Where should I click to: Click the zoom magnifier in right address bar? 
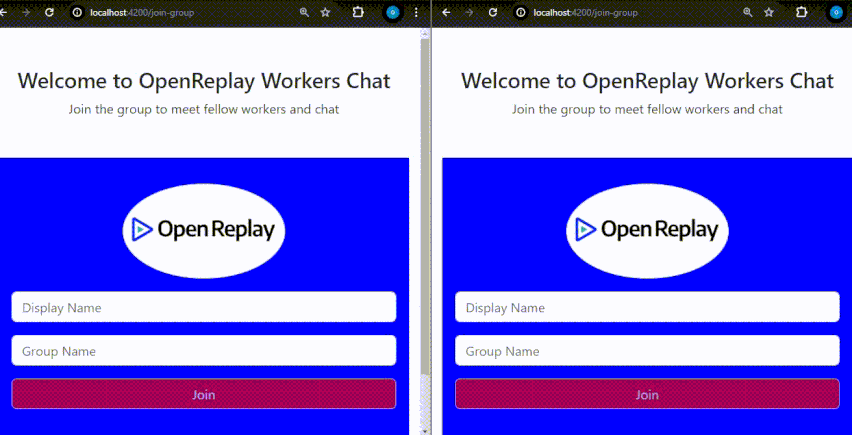(x=748, y=12)
